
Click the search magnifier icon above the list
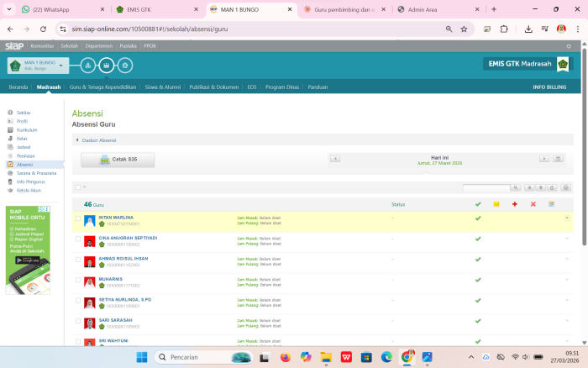point(517,187)
